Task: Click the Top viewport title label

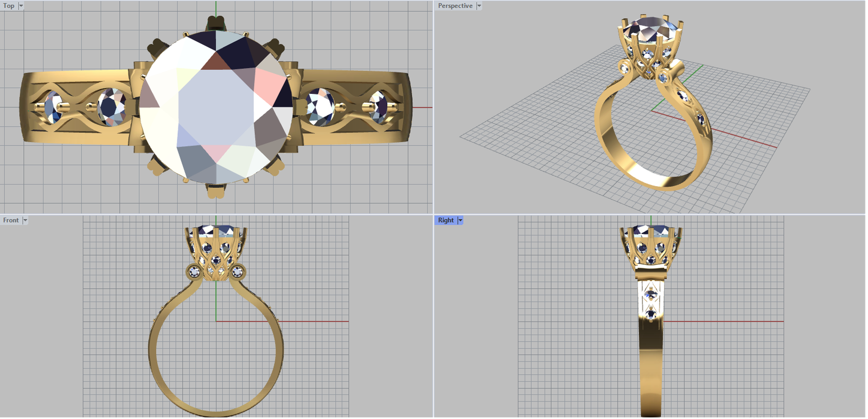Action: click(x=9, y=6)
